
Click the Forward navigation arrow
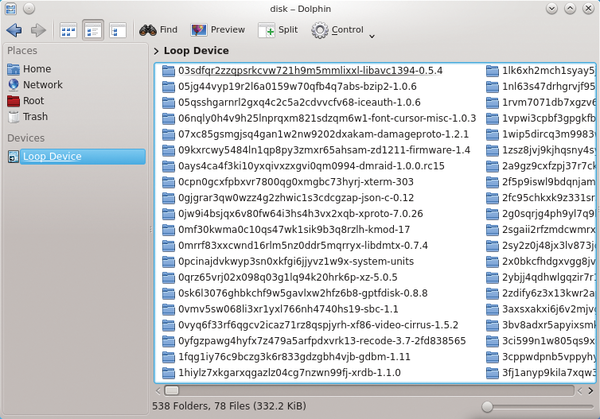point(38,30)
